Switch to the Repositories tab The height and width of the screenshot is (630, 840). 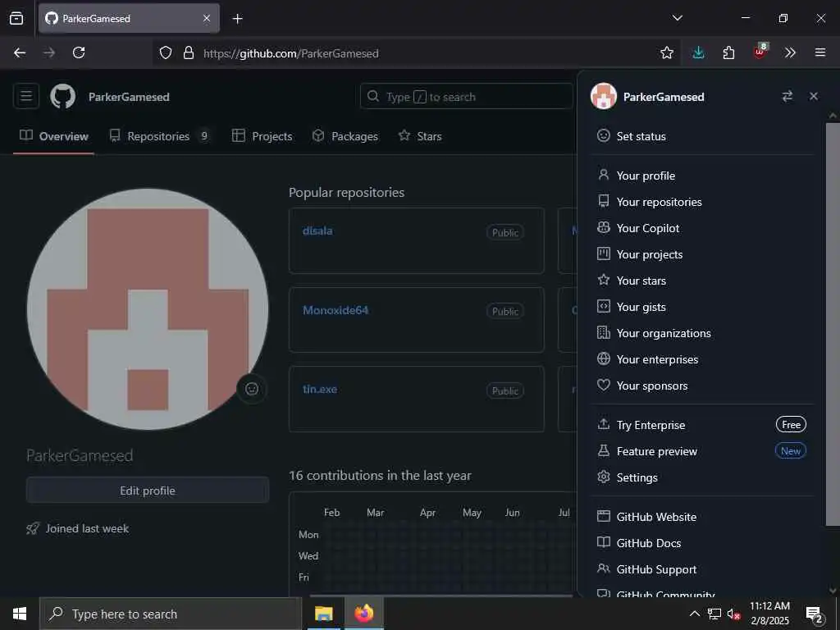159,136
